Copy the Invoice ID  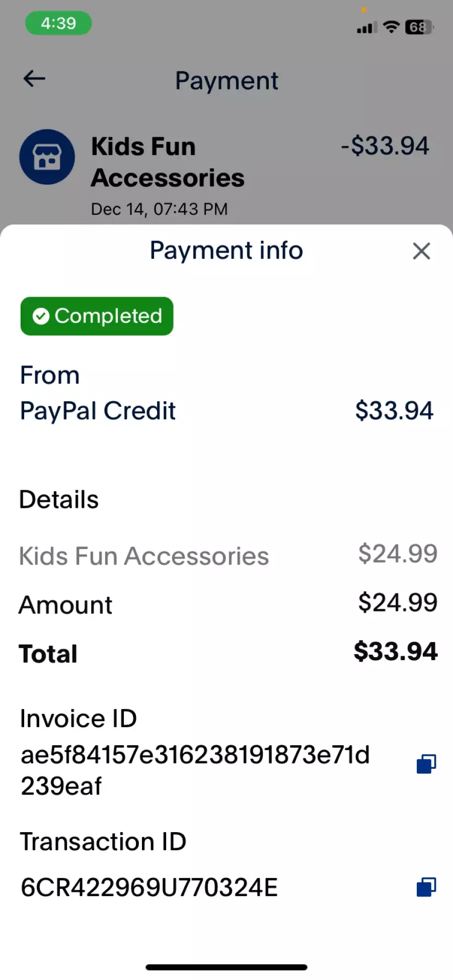pyautogui.click(x=426, y=764)
